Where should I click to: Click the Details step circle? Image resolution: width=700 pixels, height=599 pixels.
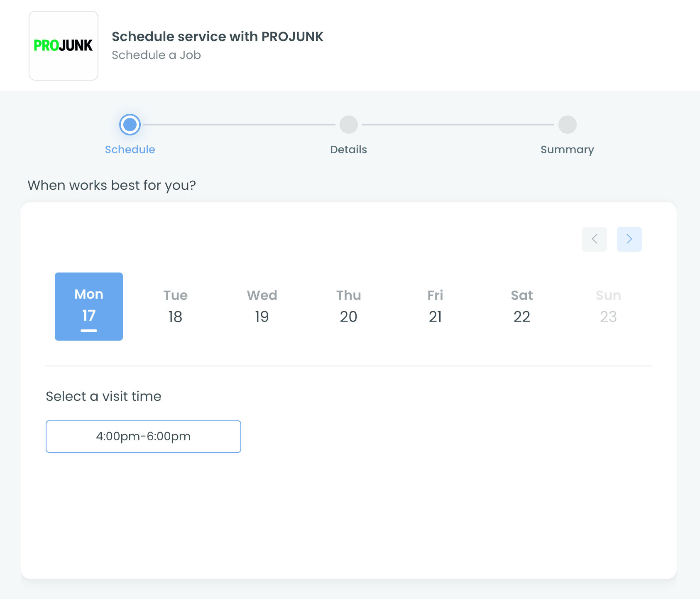(x=348, y=125)
